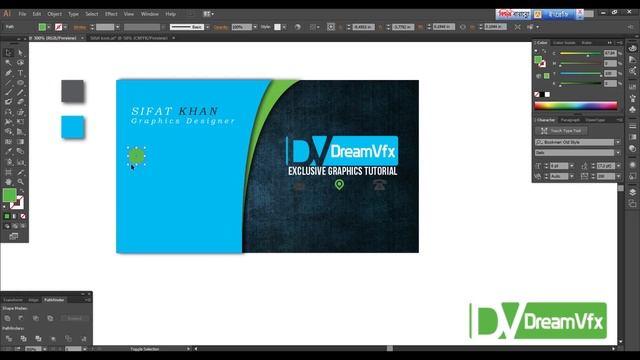Set paint mode to Color in toolbar

(7, 216)
